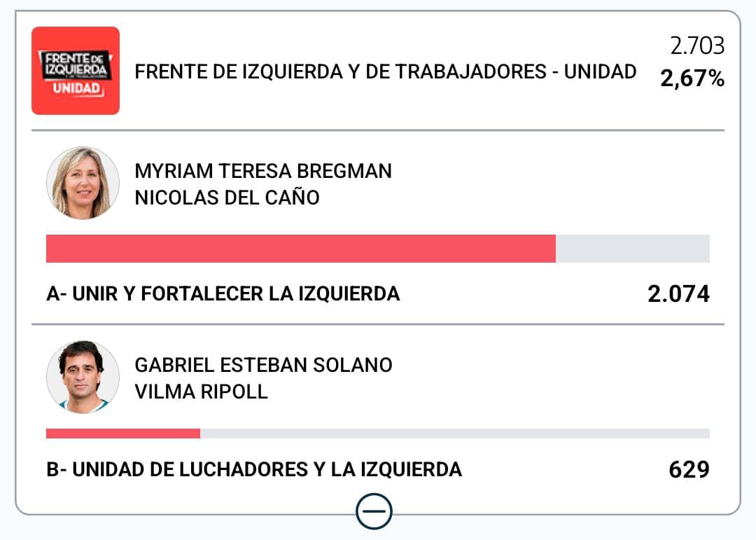Select the Frente de Izquierda party title
The height and width of the screenshot is (540, 756).
pyautogui.click(x=385, y=71)
